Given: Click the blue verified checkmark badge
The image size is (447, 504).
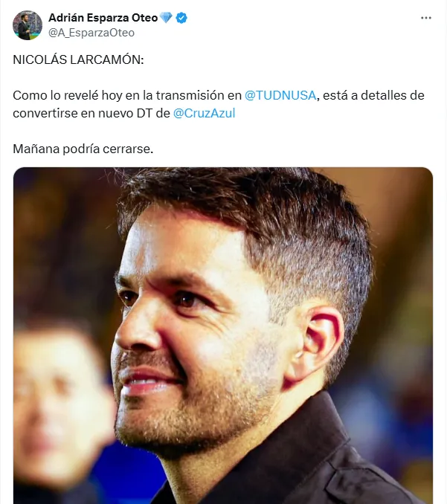Looking at the screenshot, I should point(181,18).
